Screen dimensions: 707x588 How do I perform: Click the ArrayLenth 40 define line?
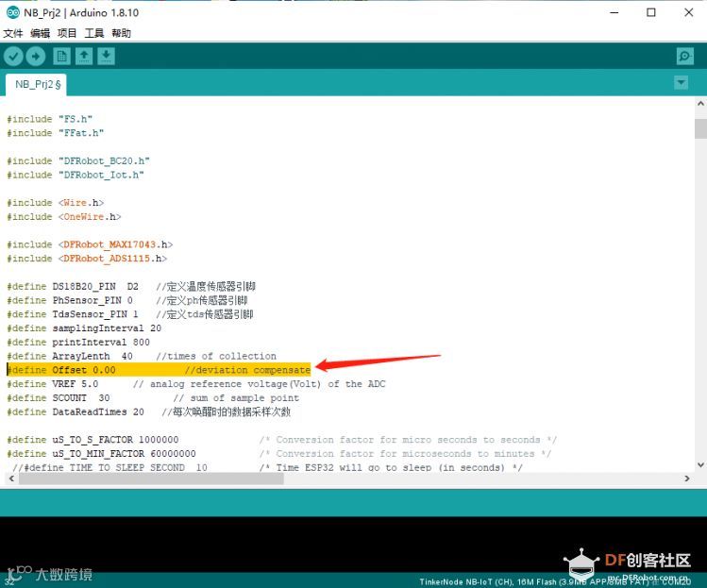click(x=142, y=356)
